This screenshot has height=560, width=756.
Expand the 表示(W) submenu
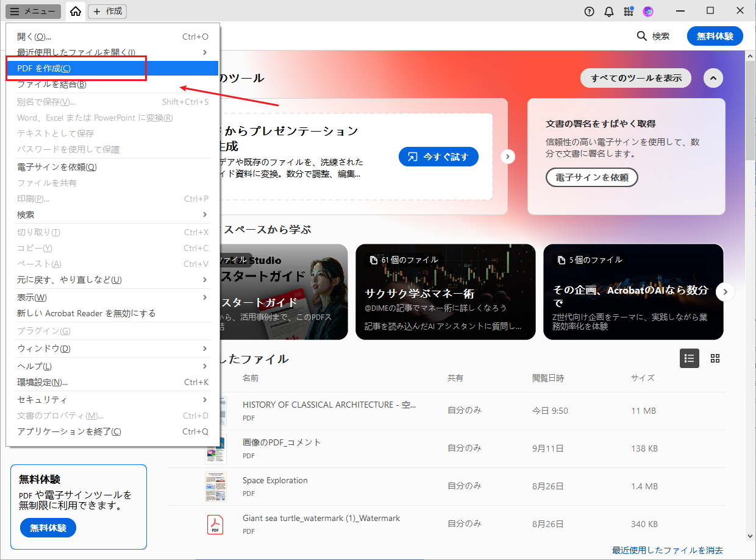113,297
